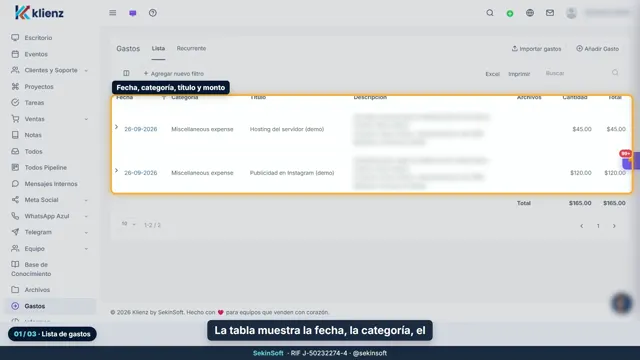Click the Hosting del servidor (demo) title
This screenshot has height=360, width=640.
pos(287,129)
